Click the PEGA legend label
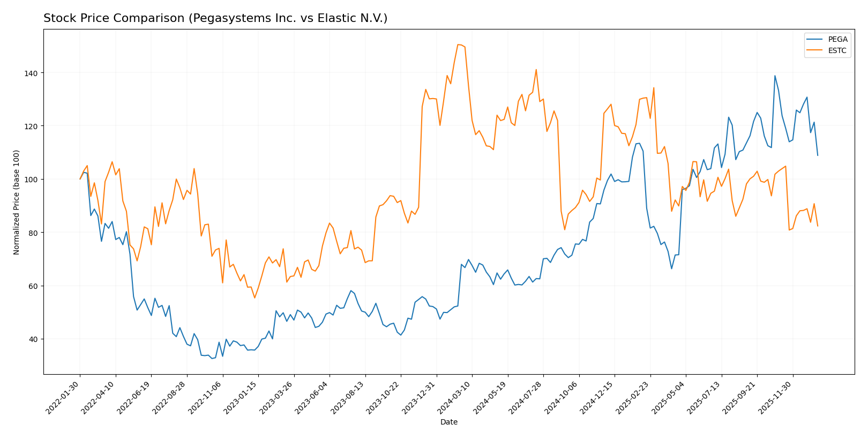The height and width of the screenshot is (439, 868). 838,39
